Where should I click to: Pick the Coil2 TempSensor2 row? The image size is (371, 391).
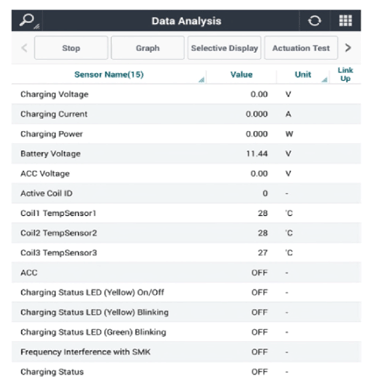pyautogui.click(x=186, y=233)
